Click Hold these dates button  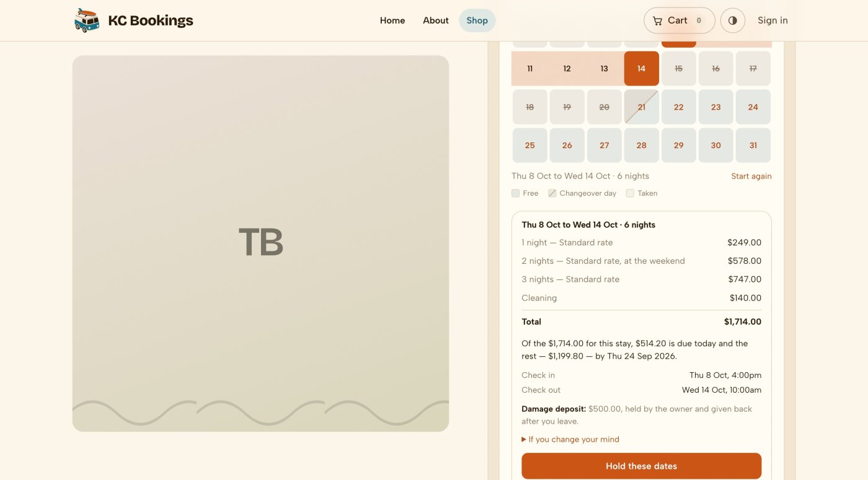click(641, 466)
